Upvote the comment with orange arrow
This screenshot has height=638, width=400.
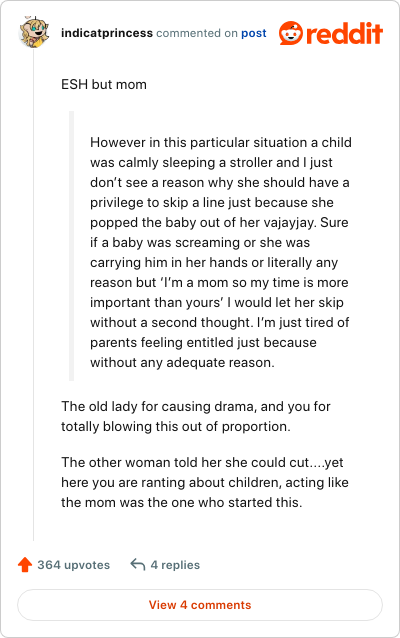point(25,564)
